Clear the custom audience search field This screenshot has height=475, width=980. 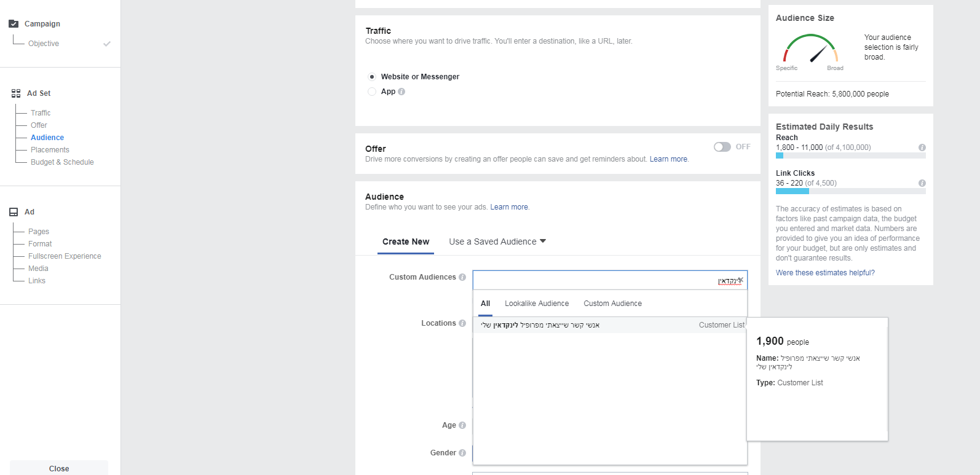click(x=741, y=280)
